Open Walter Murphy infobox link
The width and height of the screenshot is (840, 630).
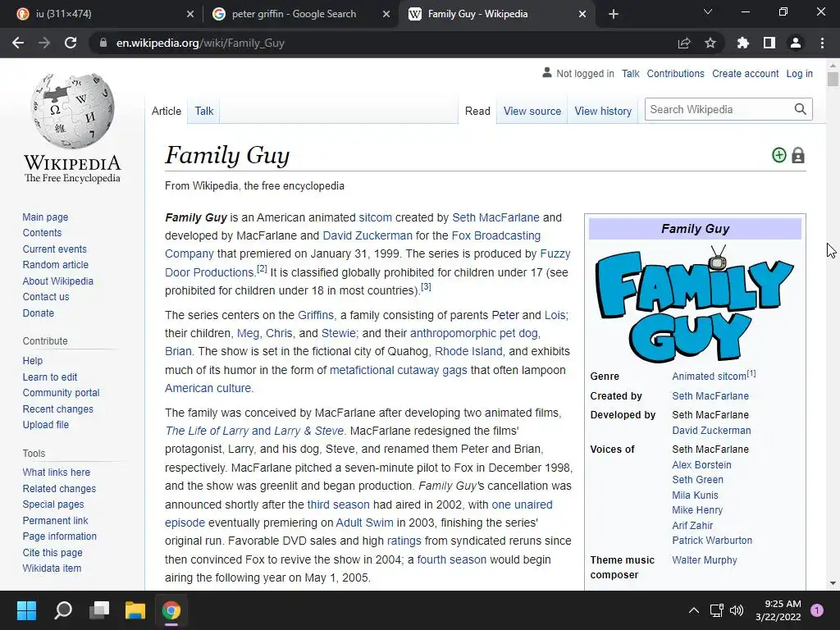[x=705, y=559]
